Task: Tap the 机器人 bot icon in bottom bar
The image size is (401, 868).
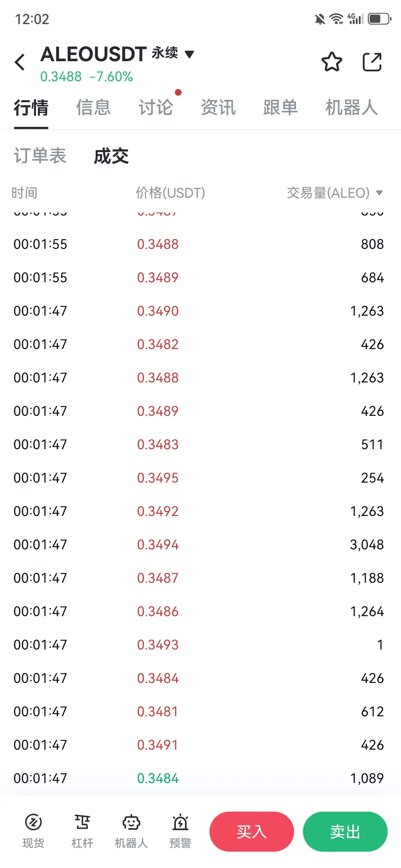Action: [131, 832]
